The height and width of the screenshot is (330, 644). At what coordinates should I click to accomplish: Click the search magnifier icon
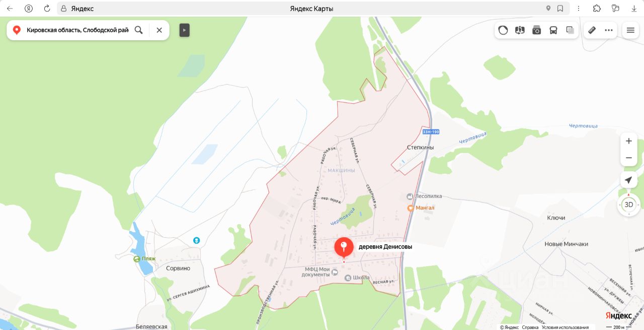tap(139, 30)
